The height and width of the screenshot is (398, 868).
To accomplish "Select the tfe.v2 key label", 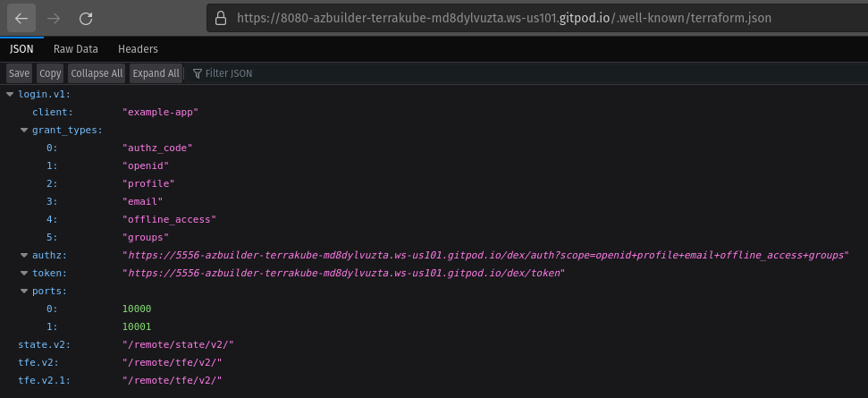I will 38,362.
